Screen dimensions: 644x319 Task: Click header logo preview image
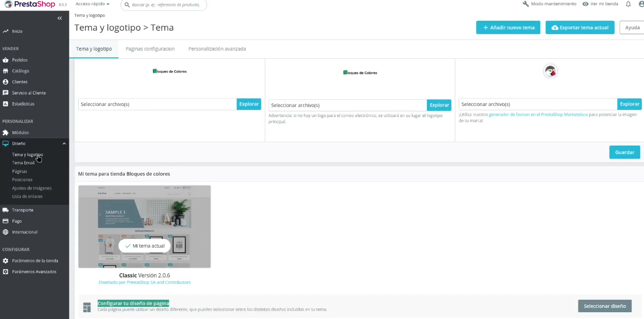[x=169, y=71]
